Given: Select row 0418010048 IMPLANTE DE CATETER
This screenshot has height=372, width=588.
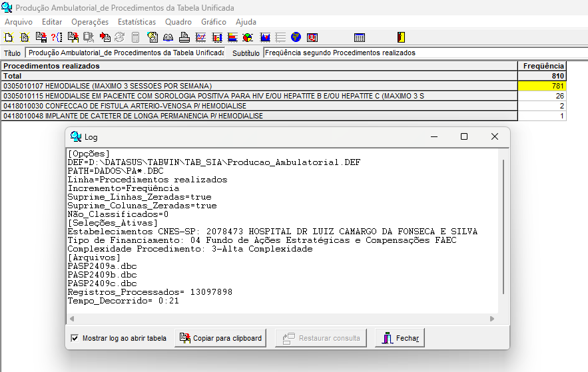Looking at the screenshot, I should (x=259, y=116).
